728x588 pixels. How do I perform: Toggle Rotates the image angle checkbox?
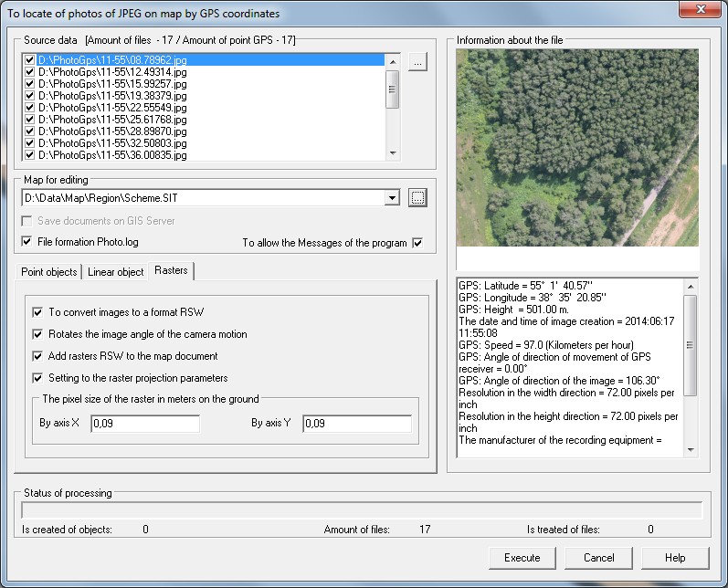pyautogui.click(x=37, y=334)
